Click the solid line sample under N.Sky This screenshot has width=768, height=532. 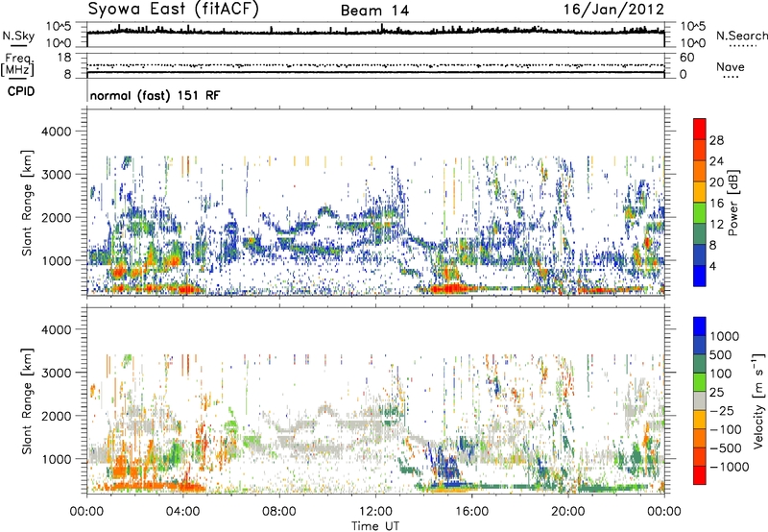pyautogui.click(x=18, y=46)
